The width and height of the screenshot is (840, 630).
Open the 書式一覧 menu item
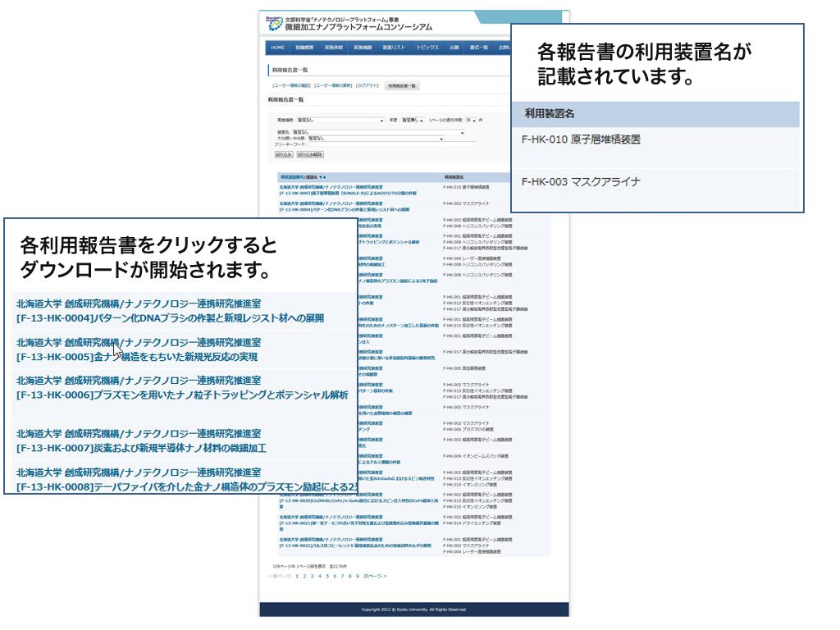(x=479, y=48)
